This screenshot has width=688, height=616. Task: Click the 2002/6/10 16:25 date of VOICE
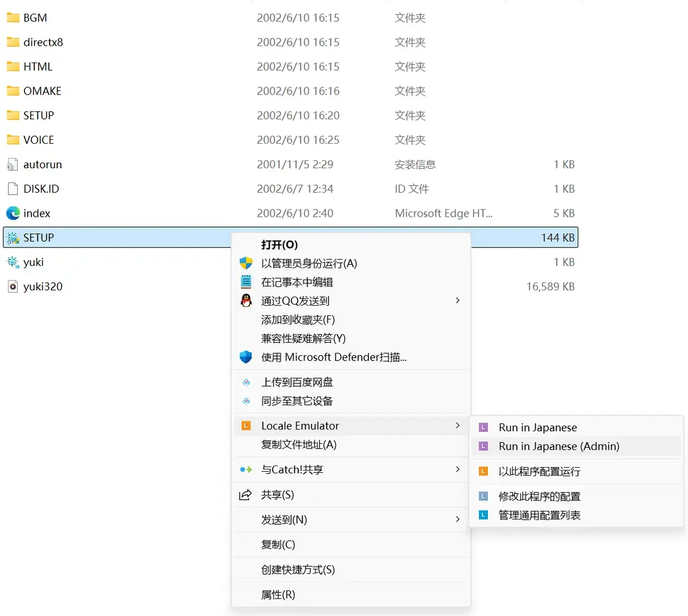tap(298, 140)
